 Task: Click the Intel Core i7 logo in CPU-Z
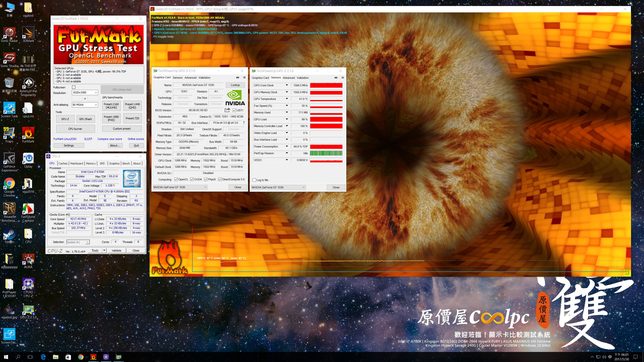coord(132,178)
